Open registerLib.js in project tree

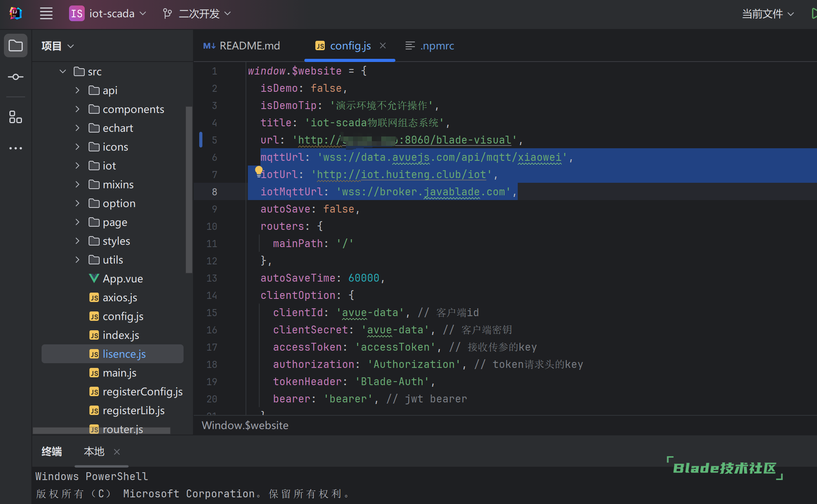point(127,410)
